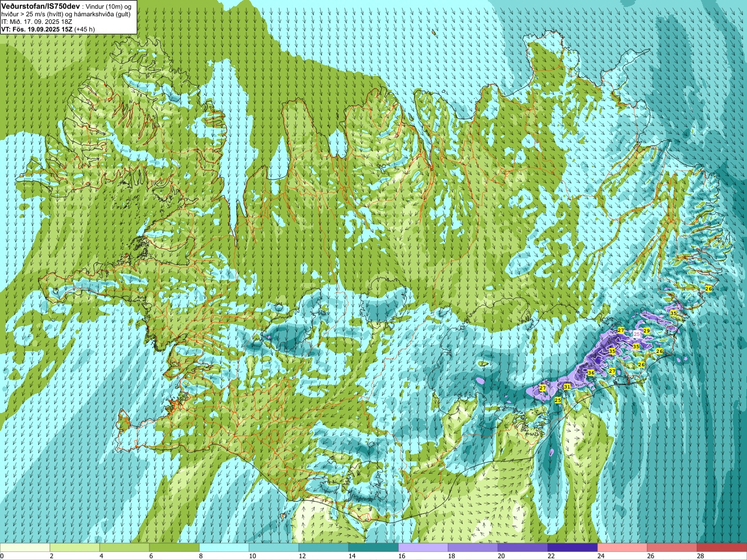Image resolution: width=747 pixels, height=560 pixels.
Task: Click the 14–16 m/s dark teal legend swatch
Action: pos(373,547)
